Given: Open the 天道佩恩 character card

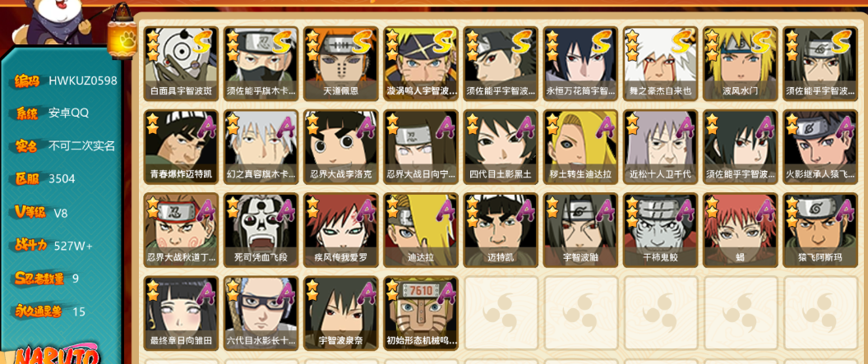Looking at the screenshot, I should (x=341, y=64).
